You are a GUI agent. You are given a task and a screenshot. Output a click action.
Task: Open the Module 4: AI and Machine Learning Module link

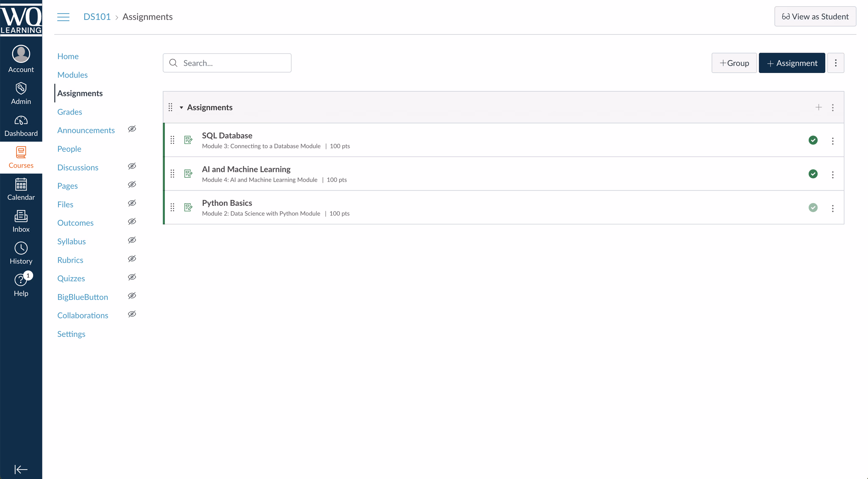[260, 180]
